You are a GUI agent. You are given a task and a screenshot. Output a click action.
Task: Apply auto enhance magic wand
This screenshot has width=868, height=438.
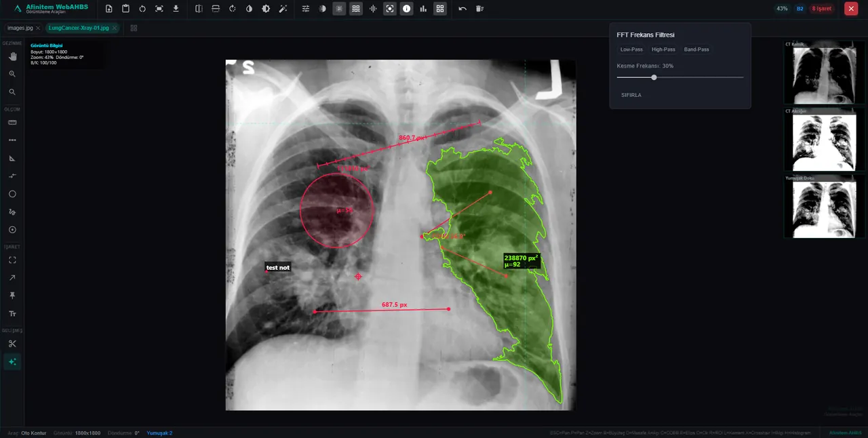[x=283, y=9]
